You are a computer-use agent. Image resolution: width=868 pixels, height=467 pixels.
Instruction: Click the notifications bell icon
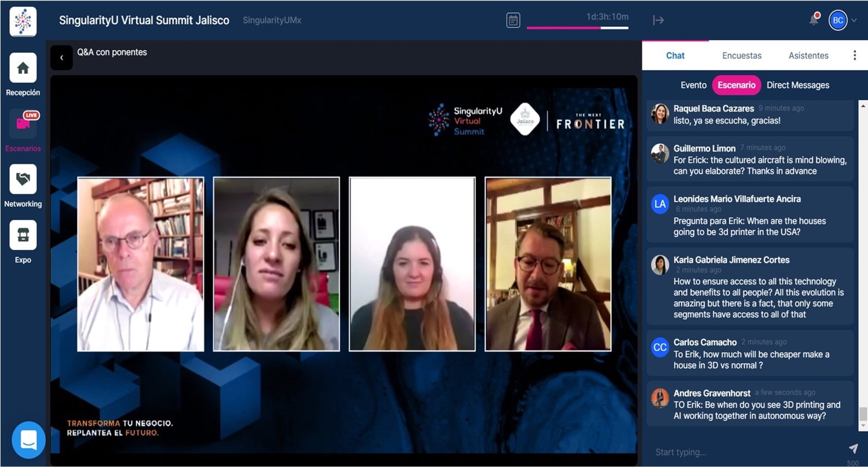(813, 20)
